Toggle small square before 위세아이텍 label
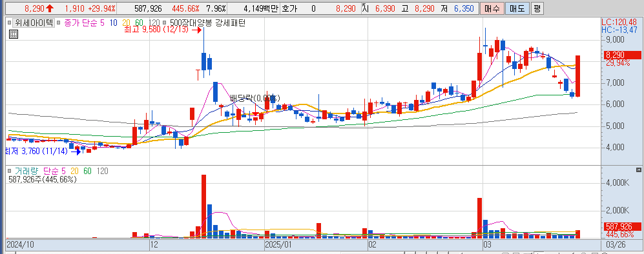Screen dimensions: 644x254 (x=9, y=23)
